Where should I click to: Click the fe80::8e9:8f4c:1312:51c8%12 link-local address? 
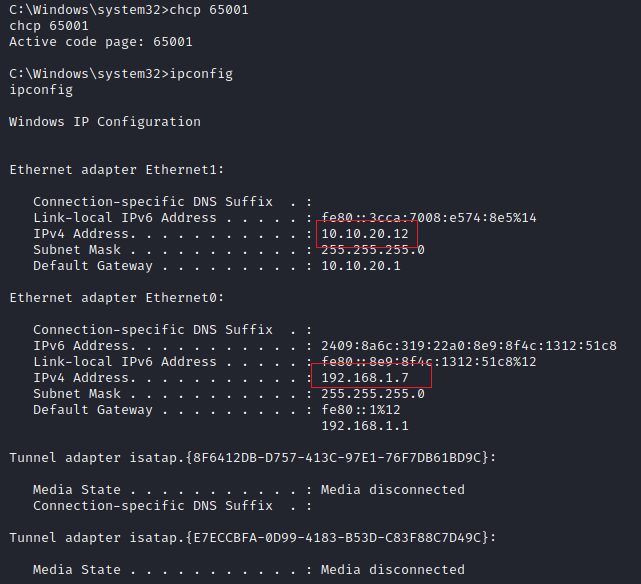pos(428,362)
